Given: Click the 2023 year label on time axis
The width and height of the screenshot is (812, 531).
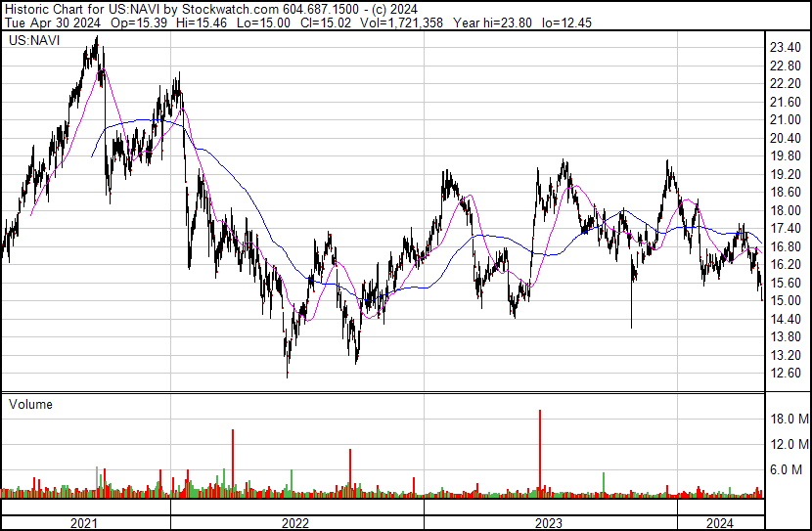Looking at the screenshot, I should tap(549, 523).
